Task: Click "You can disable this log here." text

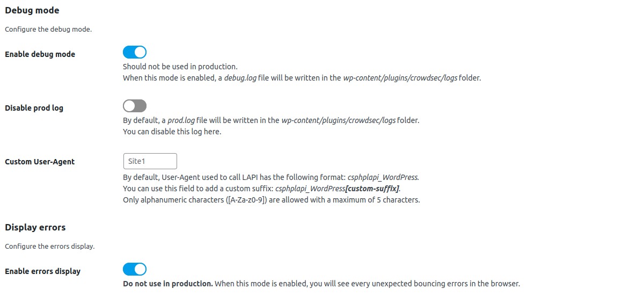Action: pyautogui.click(x=172, y=132)
